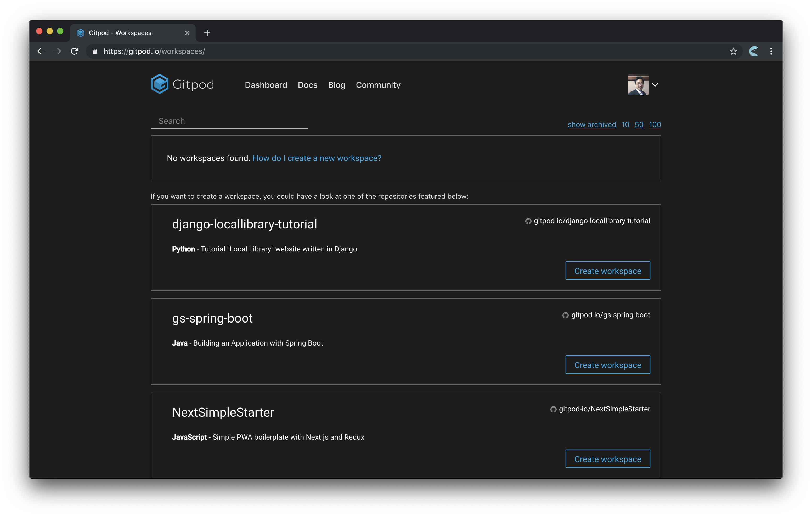Click the browser address bar URL
The image size is (812, 517).
coord(154,51)
